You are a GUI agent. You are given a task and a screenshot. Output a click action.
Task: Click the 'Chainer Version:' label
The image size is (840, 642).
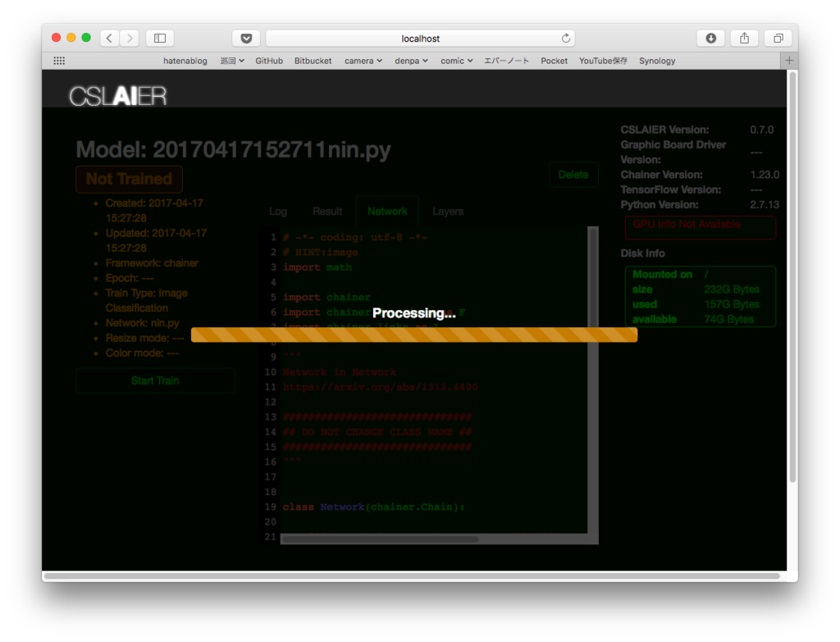(x=662, y=175)
